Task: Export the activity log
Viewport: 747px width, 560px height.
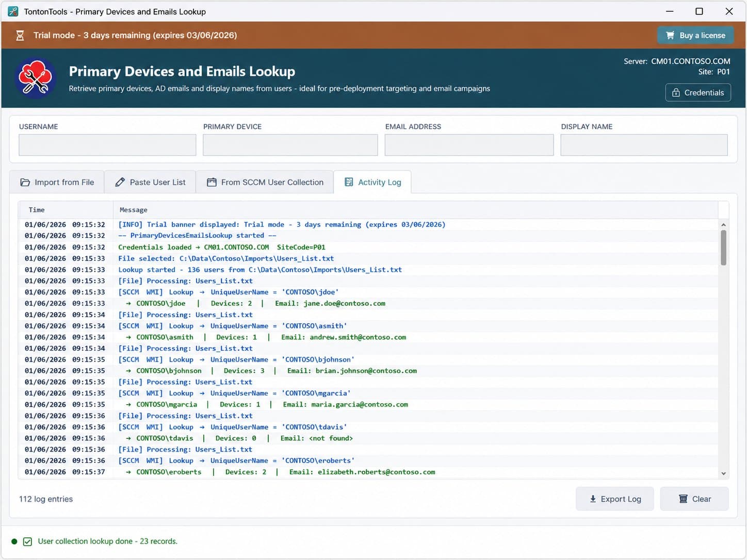Action: point(615,499)
